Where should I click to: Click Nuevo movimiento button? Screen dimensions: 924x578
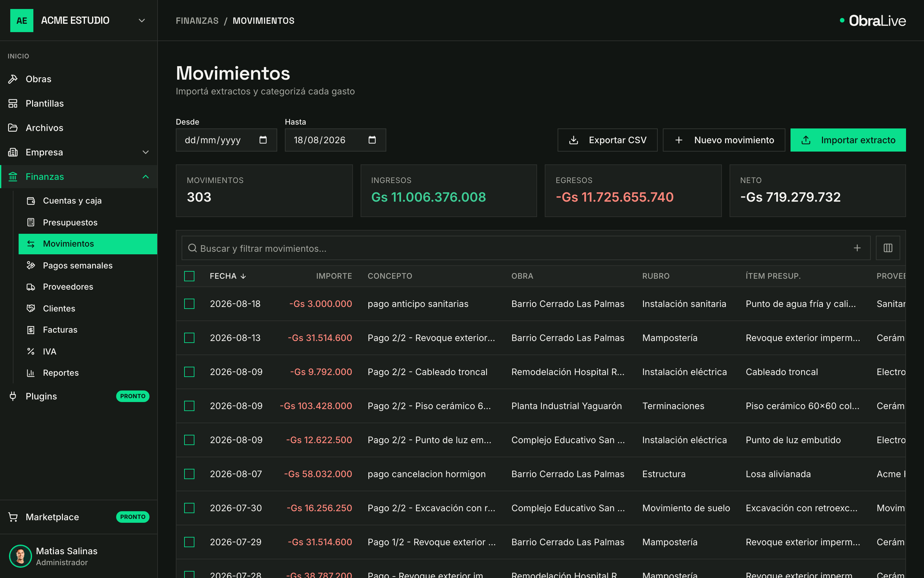pos(724,140)
